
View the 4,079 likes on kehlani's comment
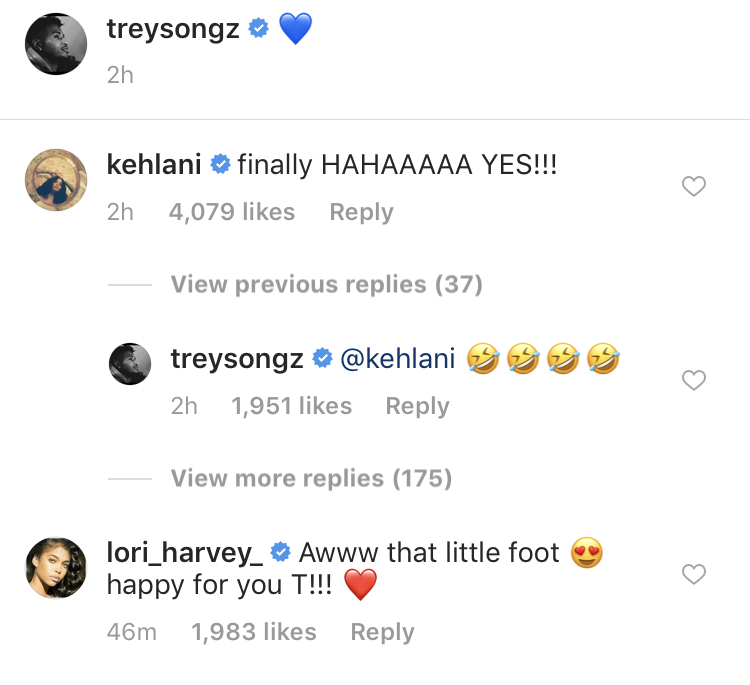(x=230, y=212)
